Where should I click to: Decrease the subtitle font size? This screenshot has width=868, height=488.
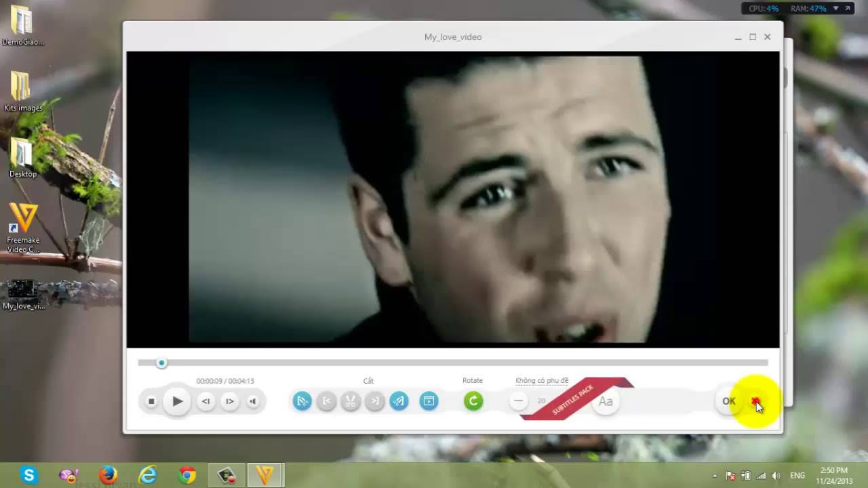click(518, 401)
